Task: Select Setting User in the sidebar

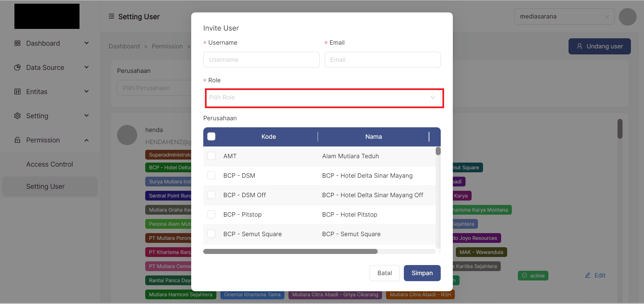Action: point(45,186)
